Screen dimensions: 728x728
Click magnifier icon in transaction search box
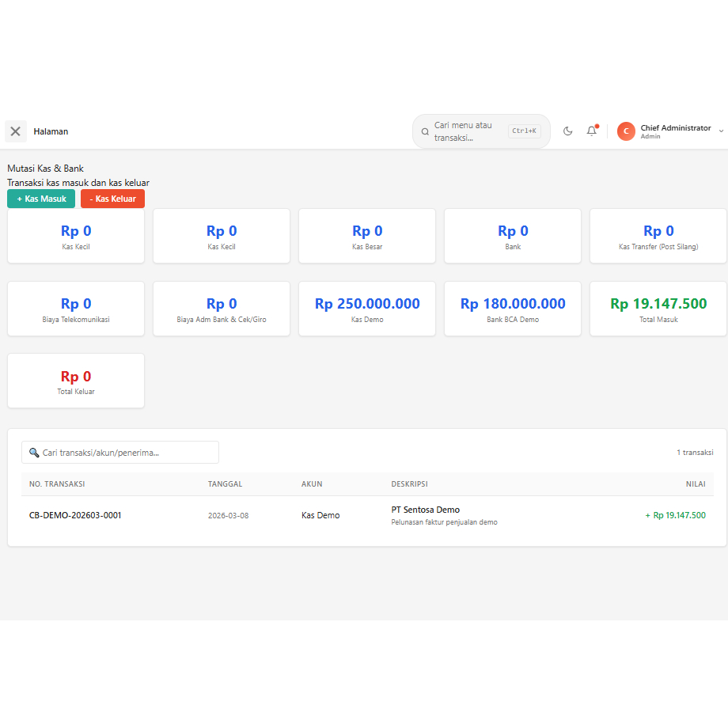coord(34,452)
